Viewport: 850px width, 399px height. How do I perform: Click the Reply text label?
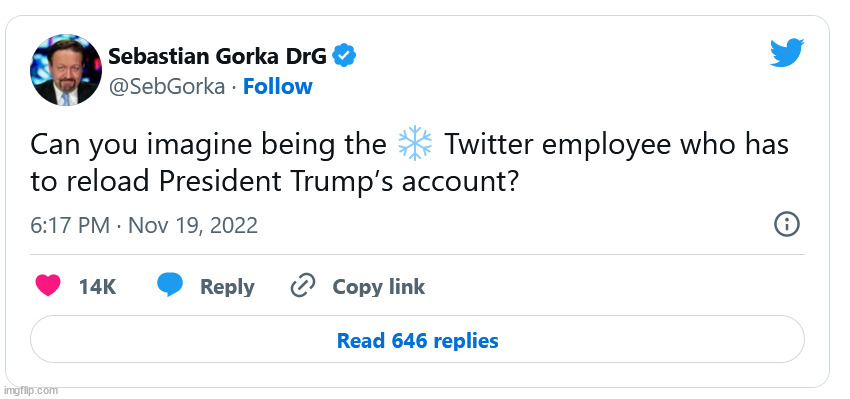tap(227, 287)
